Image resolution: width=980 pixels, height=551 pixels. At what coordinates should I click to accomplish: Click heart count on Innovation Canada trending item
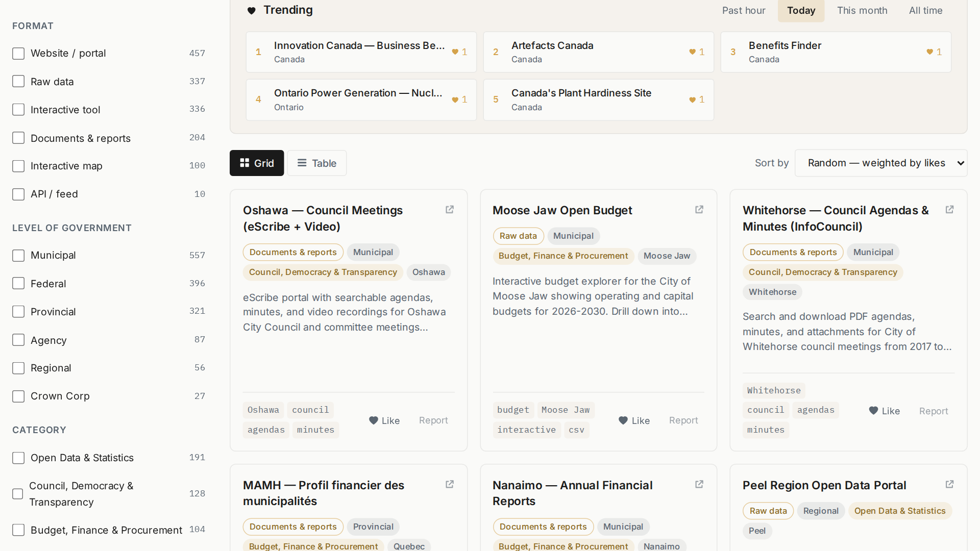[x=459, y=52]
